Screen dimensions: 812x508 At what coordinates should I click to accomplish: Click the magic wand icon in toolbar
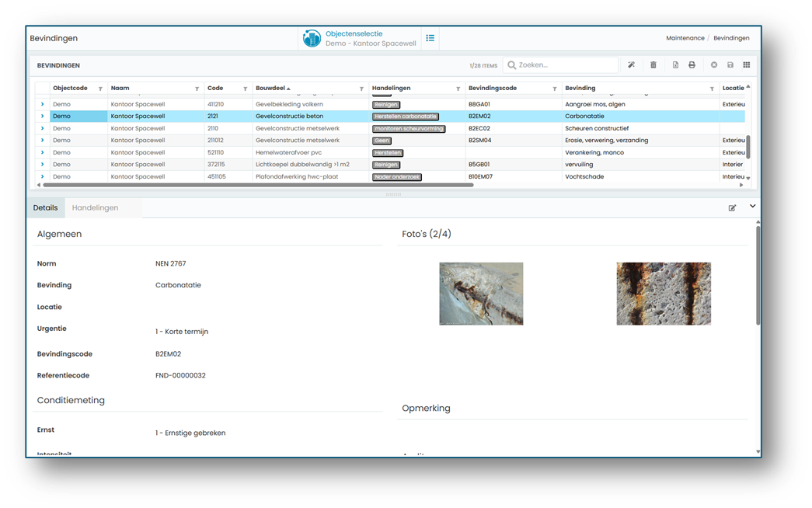pyautogui.click(x=631, y=65)
